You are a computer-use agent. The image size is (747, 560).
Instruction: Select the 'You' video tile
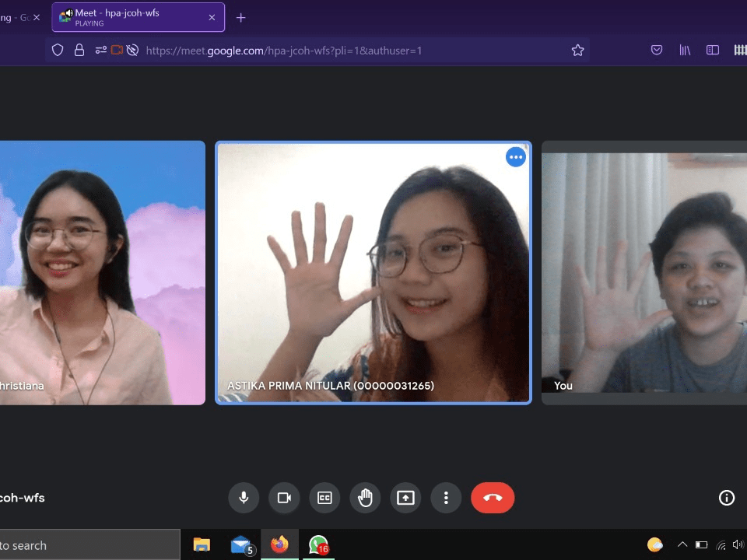point(644,272)
